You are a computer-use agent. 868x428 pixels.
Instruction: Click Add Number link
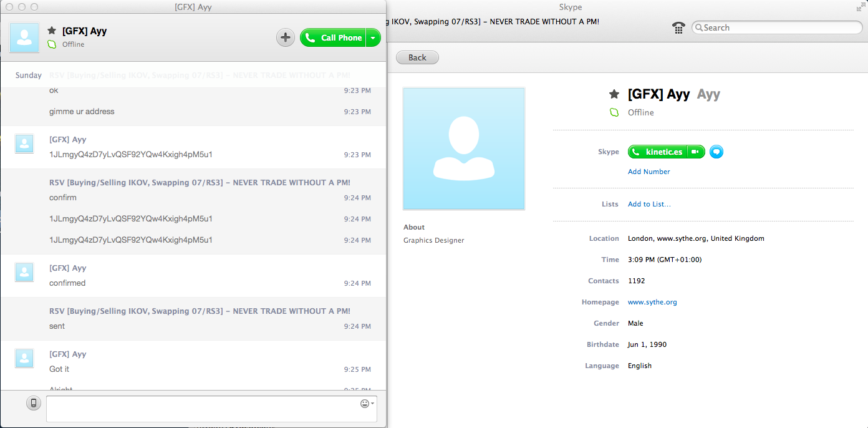coord(649,172)
